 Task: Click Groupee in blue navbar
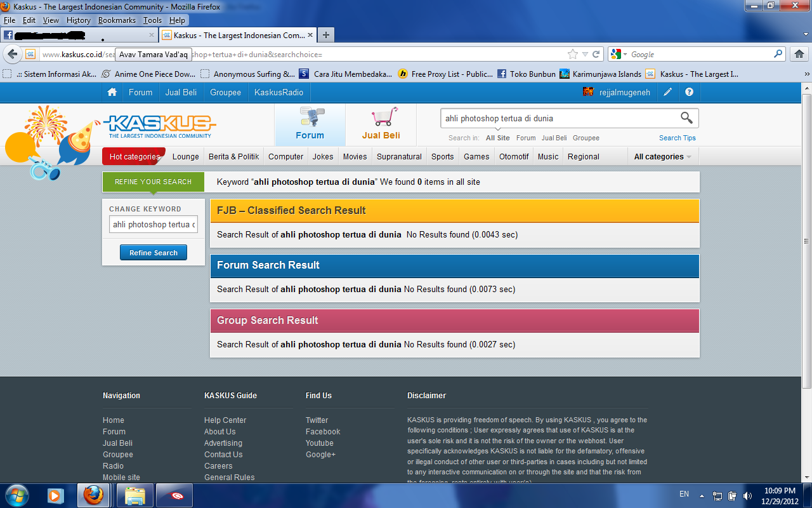[226, 92]
